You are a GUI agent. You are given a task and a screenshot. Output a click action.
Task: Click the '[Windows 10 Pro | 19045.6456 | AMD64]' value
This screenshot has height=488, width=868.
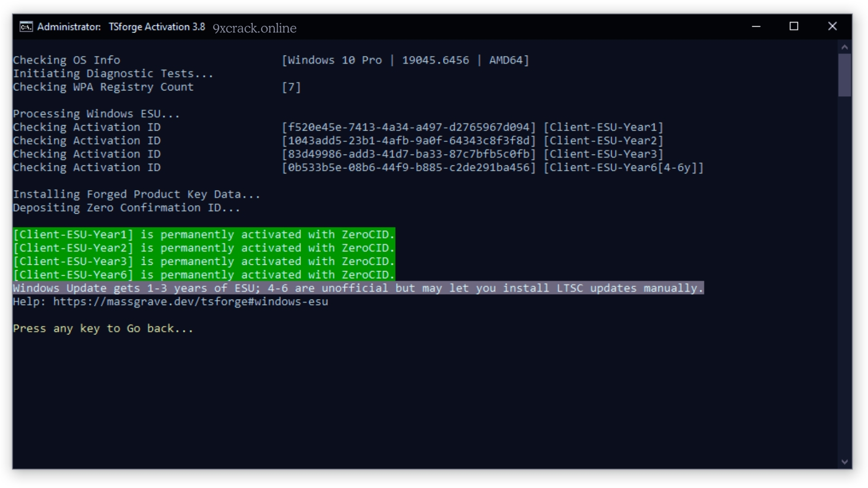tap(405, 60)
